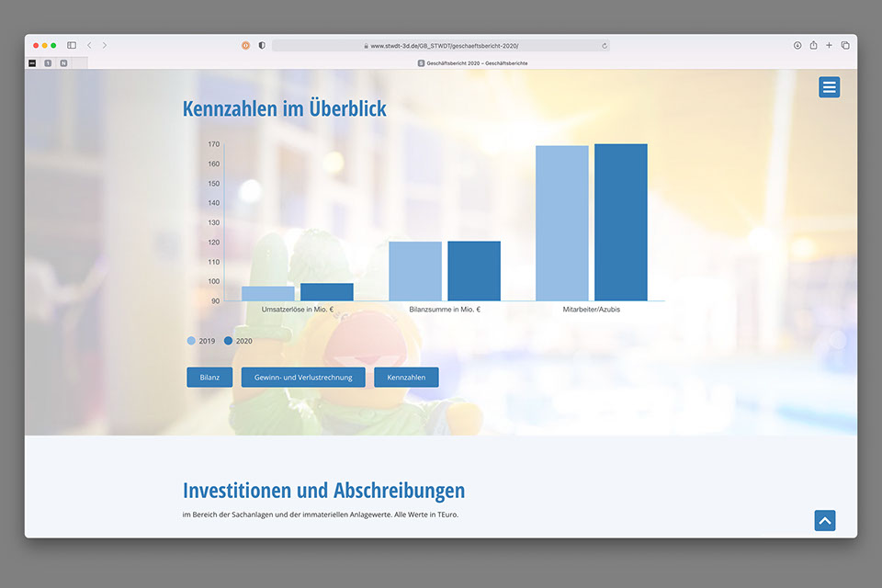Select the Geschäftsbericht 2020 tab
882x588 pixels.
pyautogui.click(x=472, y=63)
